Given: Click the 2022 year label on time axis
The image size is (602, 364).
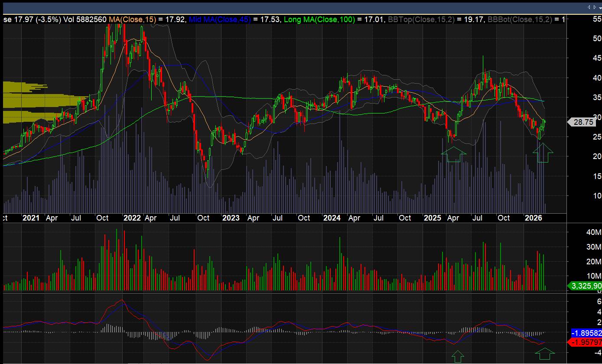Looking at the screenshot, I should coord(132,218).
